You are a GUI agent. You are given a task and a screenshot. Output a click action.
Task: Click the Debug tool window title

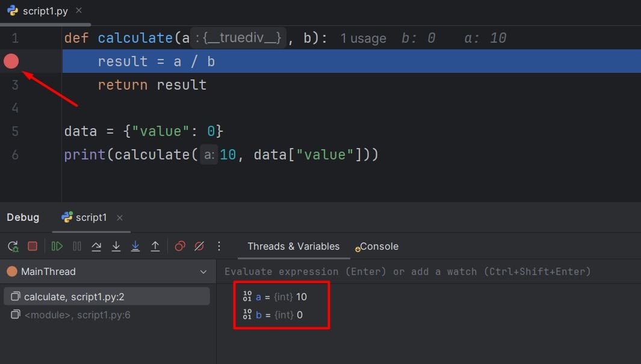point(23,217)
